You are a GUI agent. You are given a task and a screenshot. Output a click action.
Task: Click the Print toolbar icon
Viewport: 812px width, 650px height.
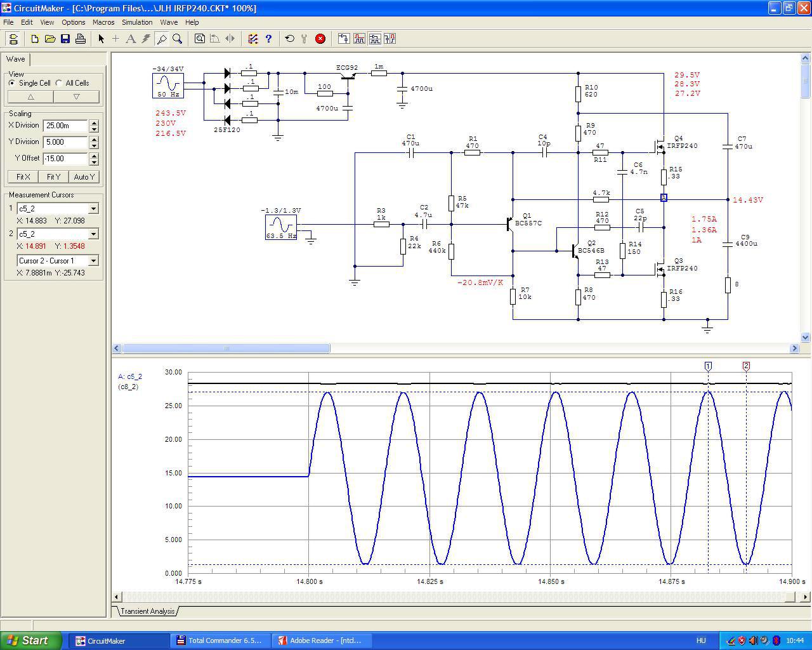point(81,39)
